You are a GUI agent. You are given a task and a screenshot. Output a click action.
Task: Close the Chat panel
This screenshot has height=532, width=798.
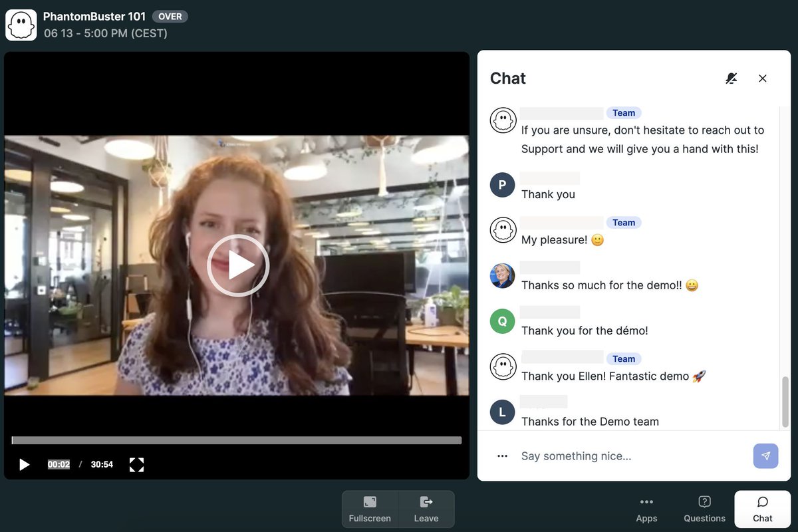(x=763, y=78)
